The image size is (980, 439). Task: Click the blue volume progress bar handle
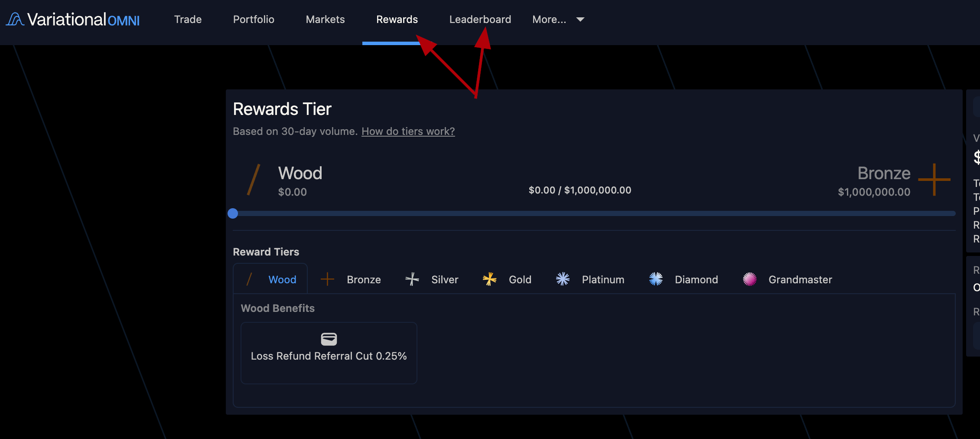(x=233, y=213)
